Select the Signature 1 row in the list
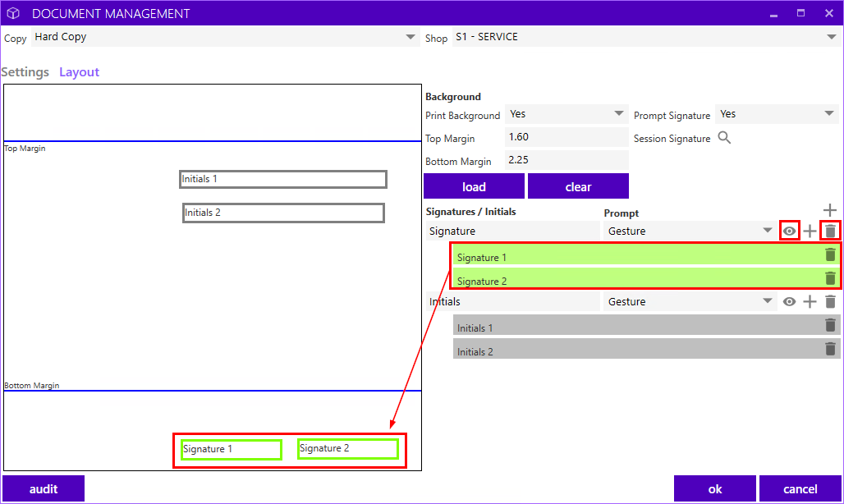Viewport: 844px width, 504px height. click(x=646, y=255)
